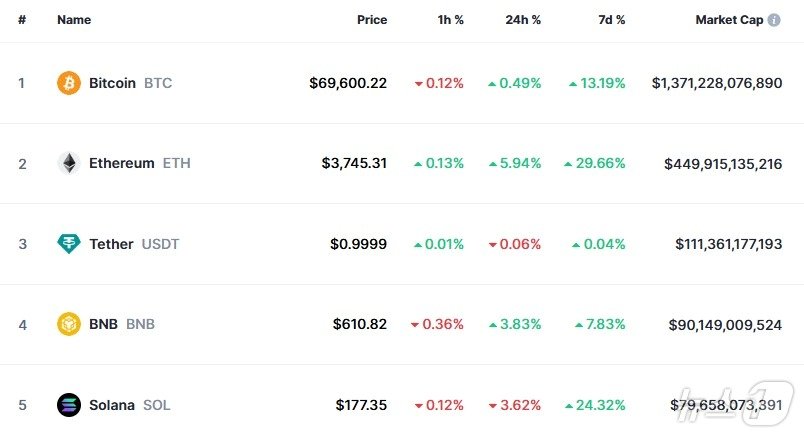Image resolution: width=804 pixels, height=438 pixels.
Task: Sort by 1h % column header
Action: pyautogui.click(x=449, y=20)
